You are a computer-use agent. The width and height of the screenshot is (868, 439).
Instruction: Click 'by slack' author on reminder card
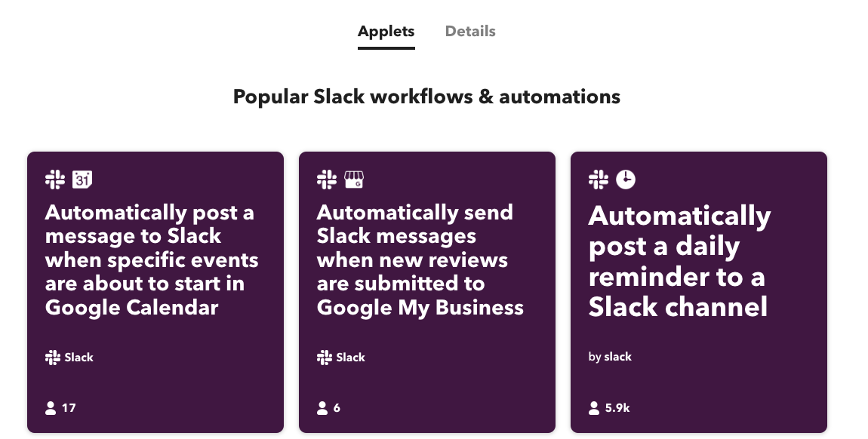pos(610,357)
